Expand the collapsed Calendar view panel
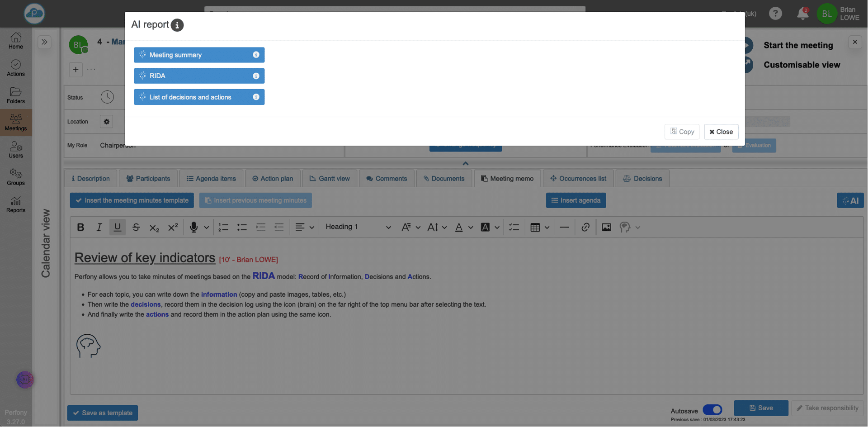 (44, 42)
